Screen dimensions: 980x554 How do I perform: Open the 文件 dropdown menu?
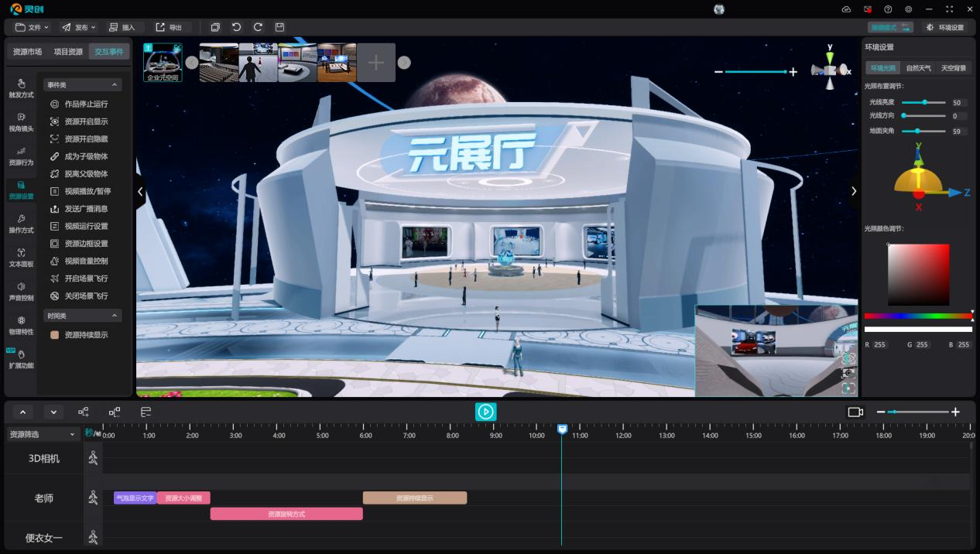(x=32, y=27)
